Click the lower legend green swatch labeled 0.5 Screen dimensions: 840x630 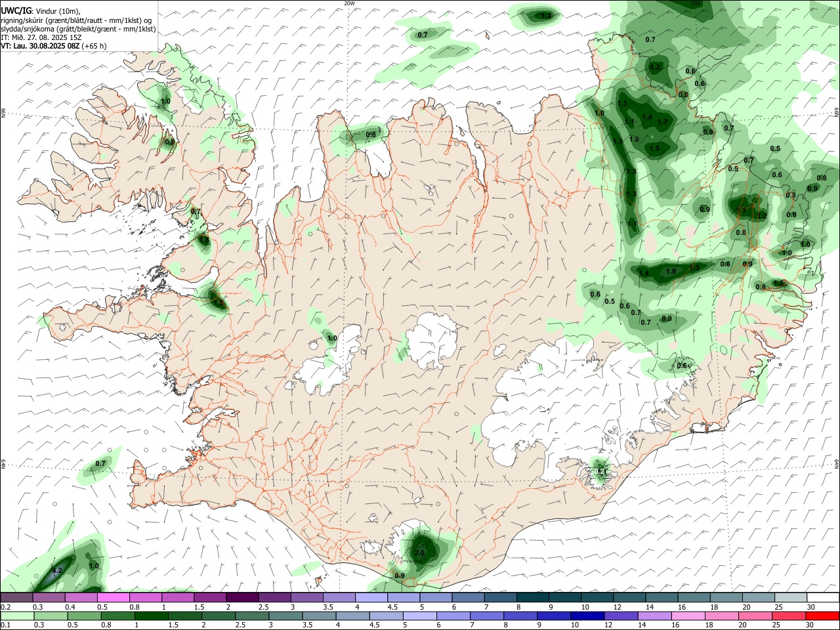pyautogui.click(x=85, y=616)
